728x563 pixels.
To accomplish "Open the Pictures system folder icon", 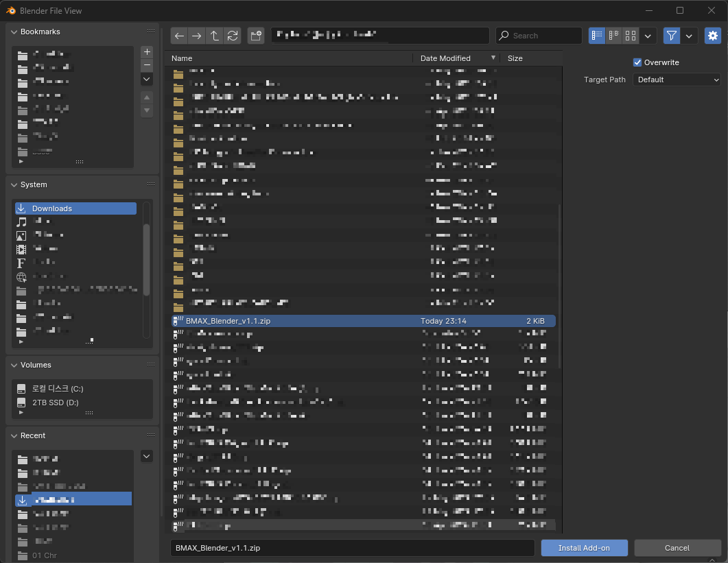I will [x=21, y=236].
